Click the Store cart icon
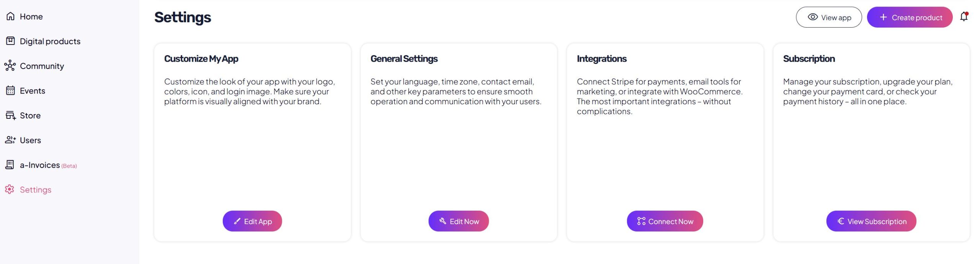980x264 pixels. [x=10, y=115]
